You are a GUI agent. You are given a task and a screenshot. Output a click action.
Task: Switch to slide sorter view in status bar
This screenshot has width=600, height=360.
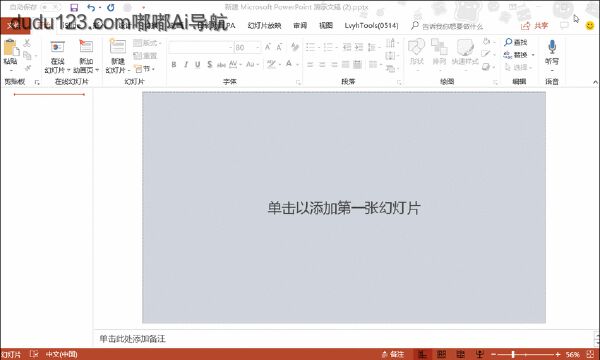click(441, 354)
